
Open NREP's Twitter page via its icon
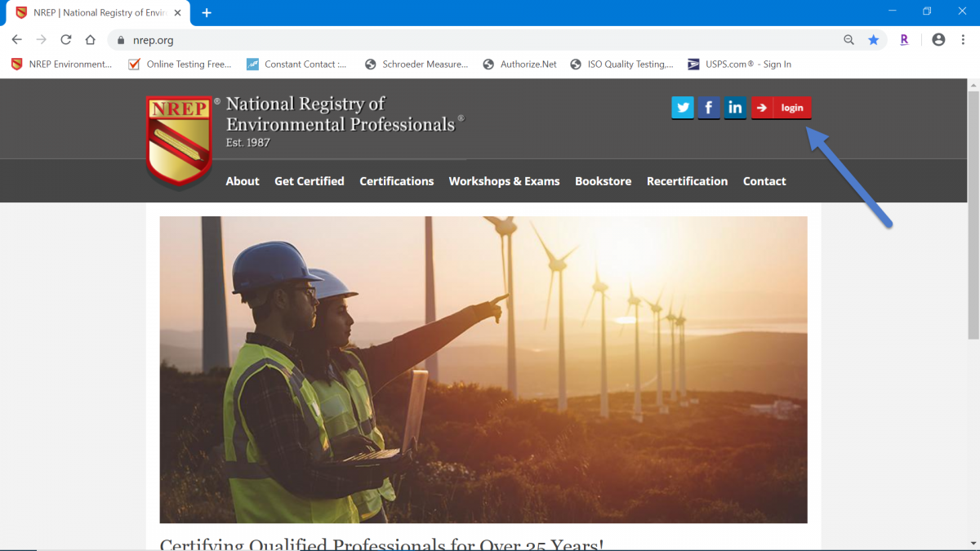click(x=682, y=107)
